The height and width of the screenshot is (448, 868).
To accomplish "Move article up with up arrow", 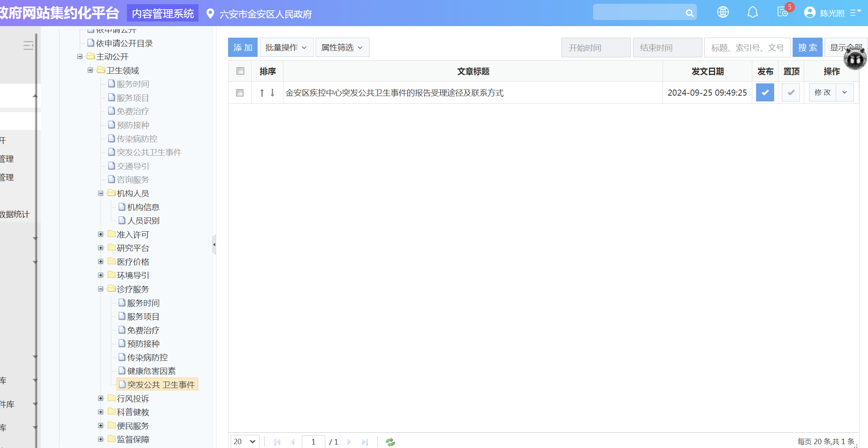I will point(262,93).
